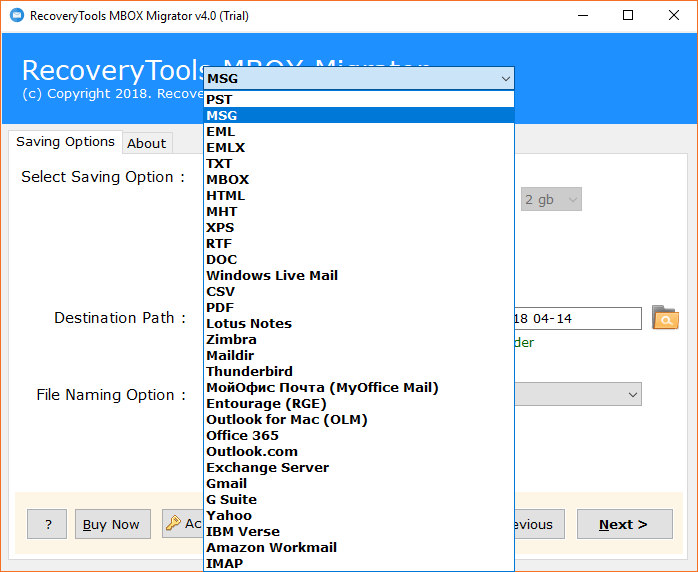
Task: Choose CSV in the saving list
Action: (x=359, y=292)
